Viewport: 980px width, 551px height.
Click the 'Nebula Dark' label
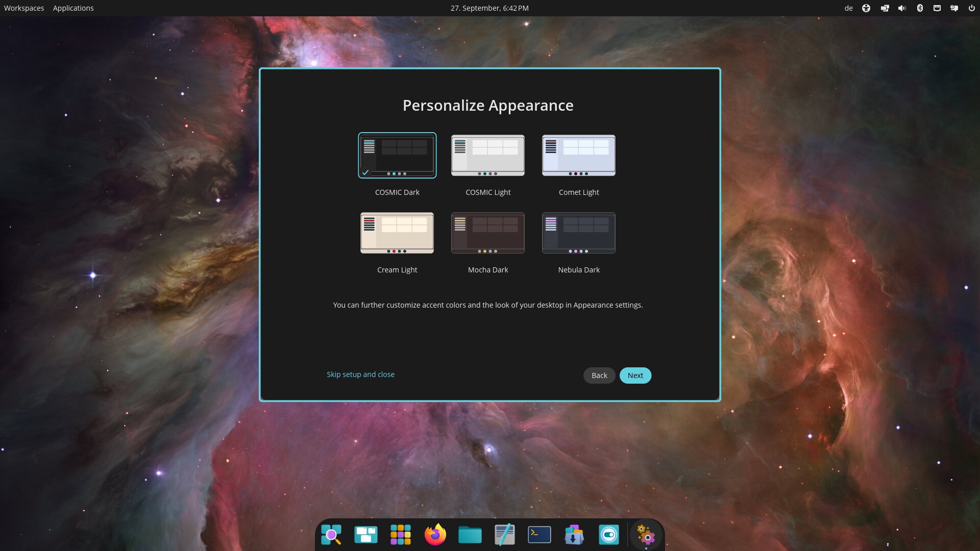tap(579, 270)
